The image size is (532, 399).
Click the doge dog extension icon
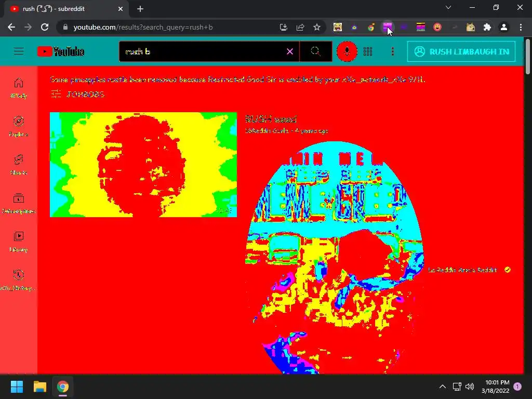click(471, 27)
